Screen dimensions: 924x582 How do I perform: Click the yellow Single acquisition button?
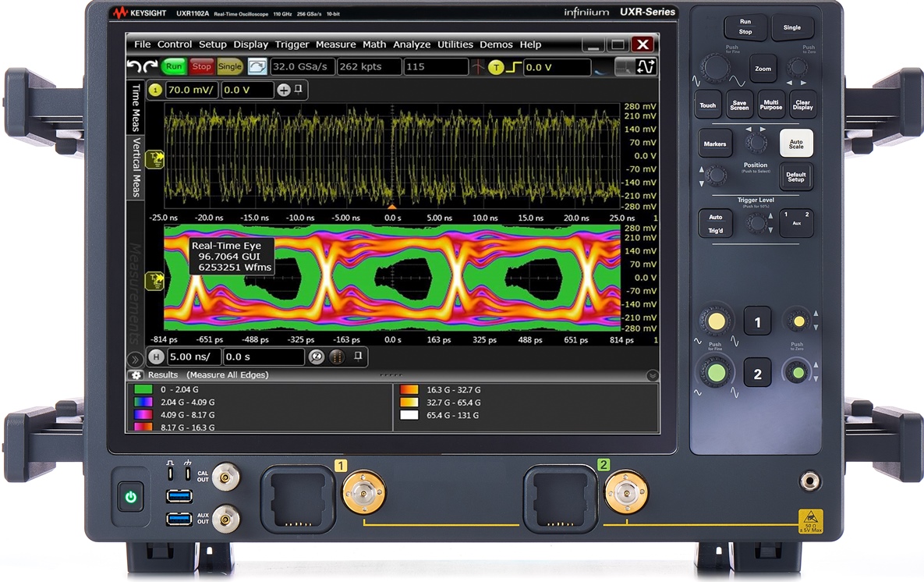coord(230,67)
